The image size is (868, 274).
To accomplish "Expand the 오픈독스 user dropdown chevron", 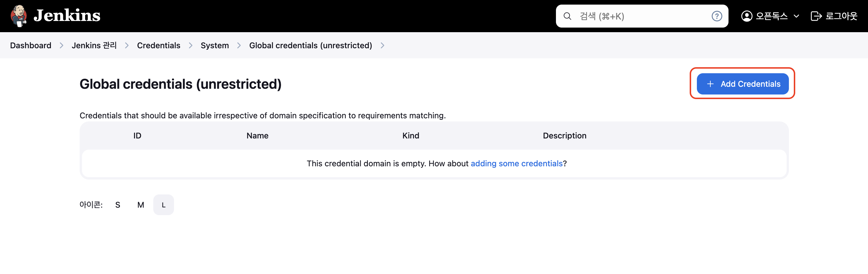I will pos(796,16).
